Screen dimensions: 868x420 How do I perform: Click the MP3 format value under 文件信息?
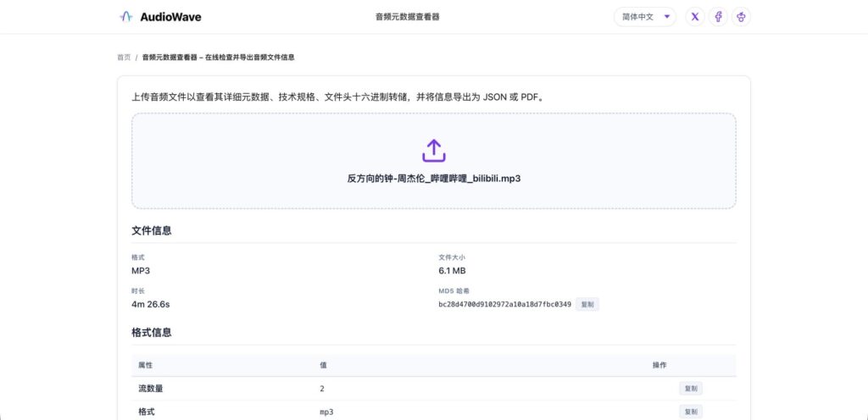pyautogui.click(x=141, y=271)
